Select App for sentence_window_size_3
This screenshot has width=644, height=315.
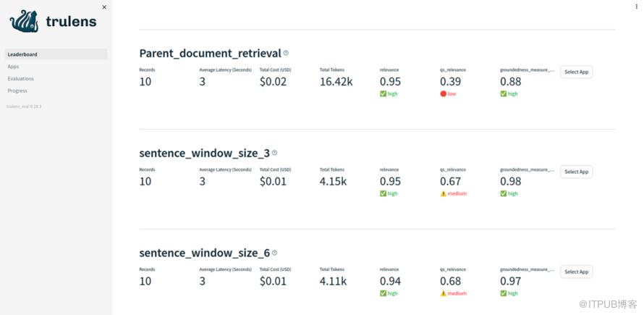click(576, 172)
